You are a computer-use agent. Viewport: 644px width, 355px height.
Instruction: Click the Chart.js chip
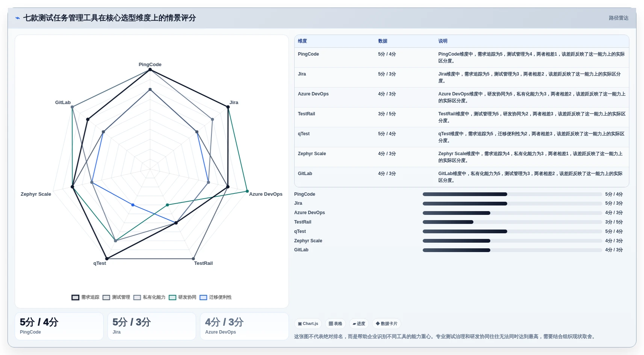[x=308, y=323]
